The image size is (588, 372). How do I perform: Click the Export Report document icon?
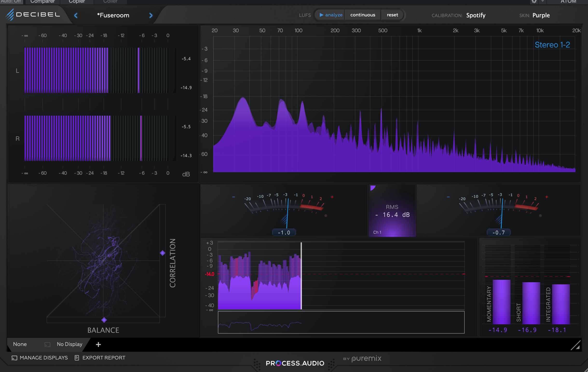tap(77, 358)
